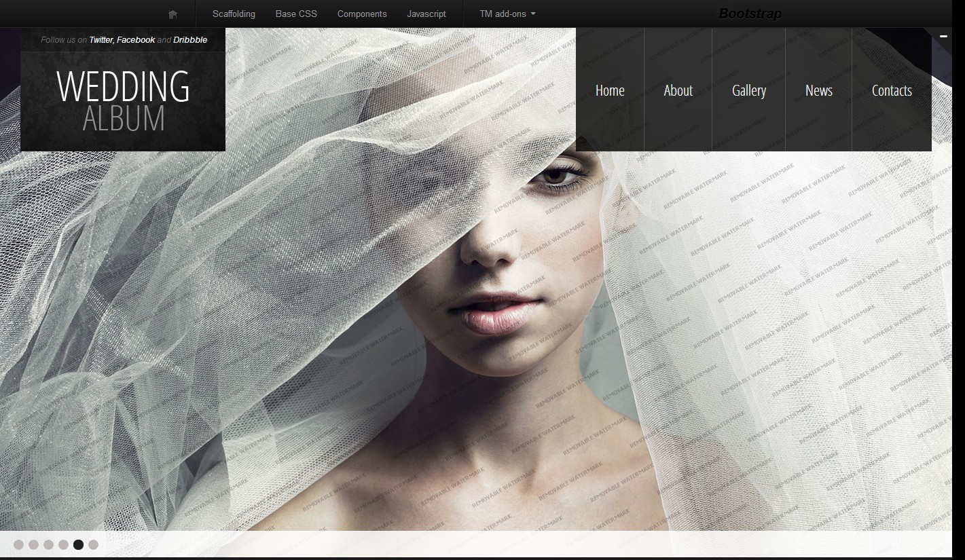Visit the Dribbble link
This screenshot has height=560, width=965.
[x=190, y=40]
